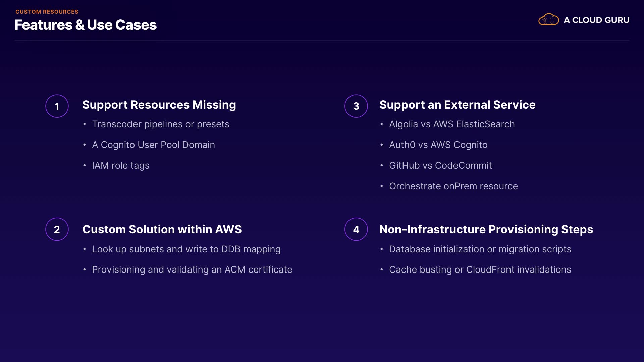Click the A Cloud Guru cloud logo icon
This screenshot has width=644, height=362.
(x=548, y=20)
